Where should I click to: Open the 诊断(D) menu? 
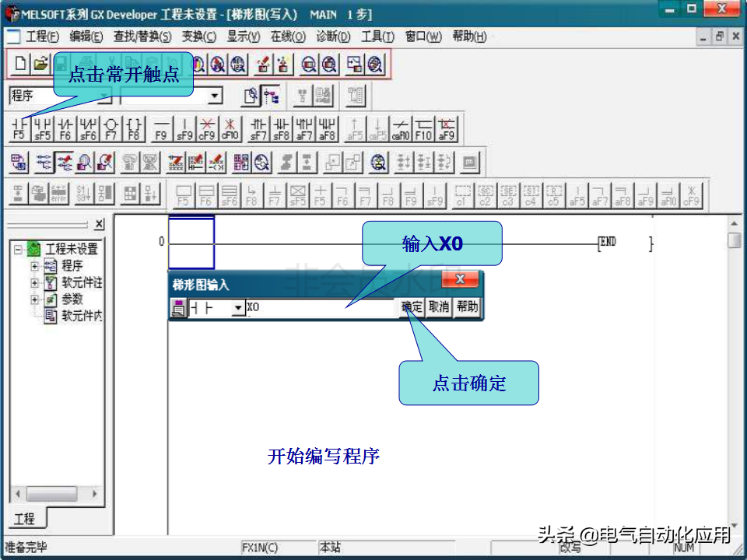click(x=333, y=37)
